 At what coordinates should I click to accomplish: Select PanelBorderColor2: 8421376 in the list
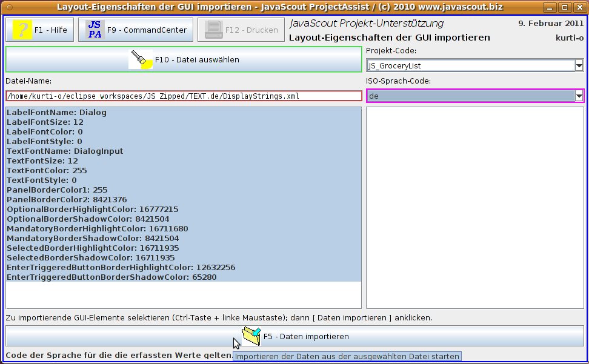click(x=67, y=199)
